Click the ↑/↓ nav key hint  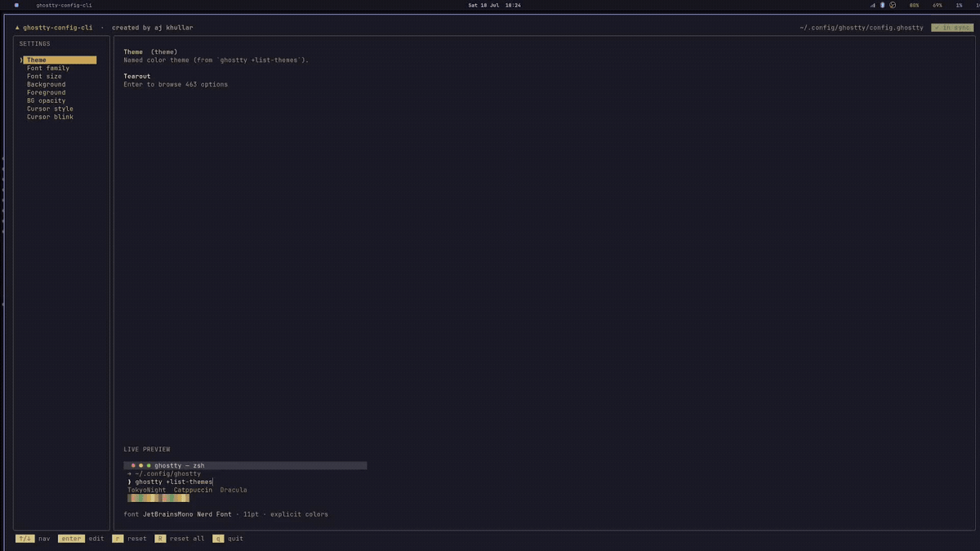25,539
